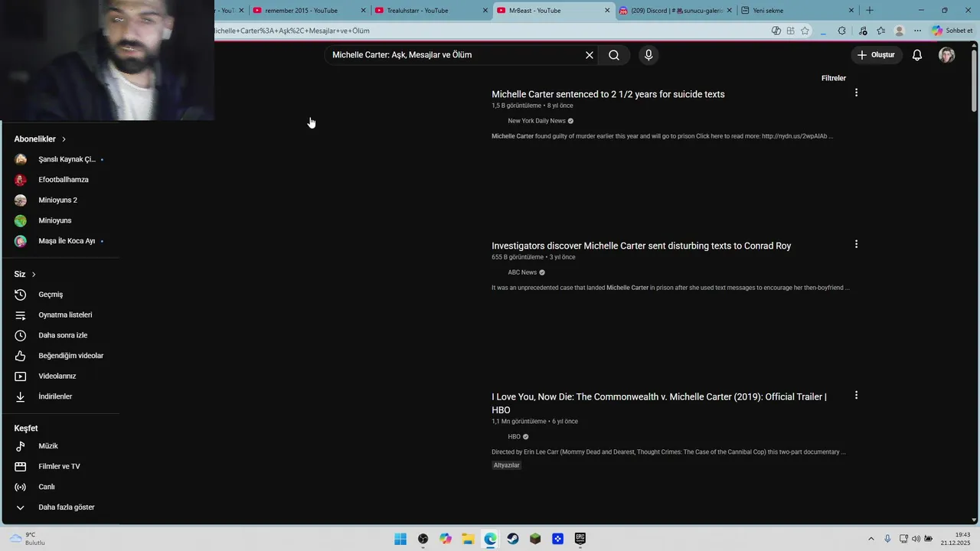Clear the search query with X
Screen dimensions: 980x551
590,55
